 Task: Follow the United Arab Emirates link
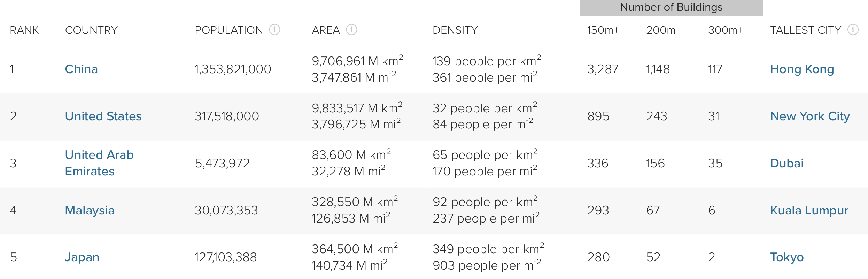(x=99, y=163)
